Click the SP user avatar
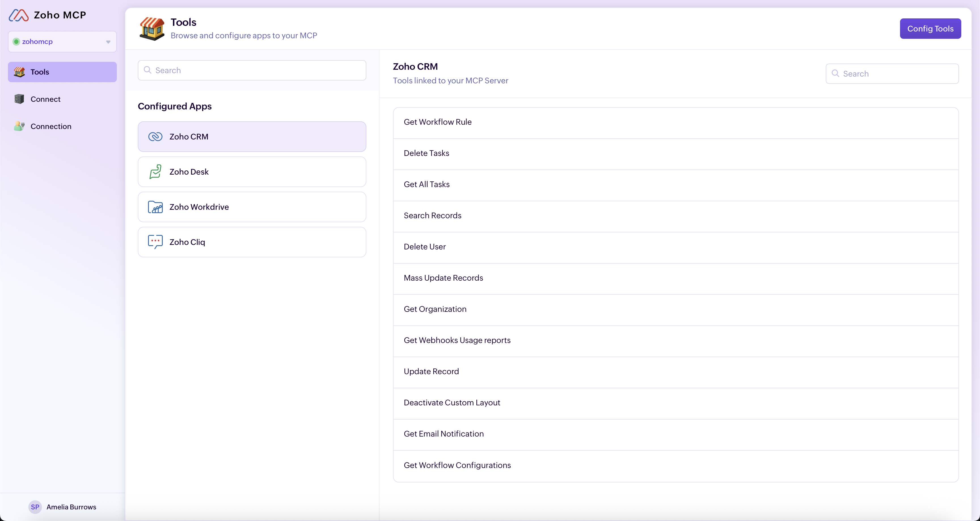 35,507
